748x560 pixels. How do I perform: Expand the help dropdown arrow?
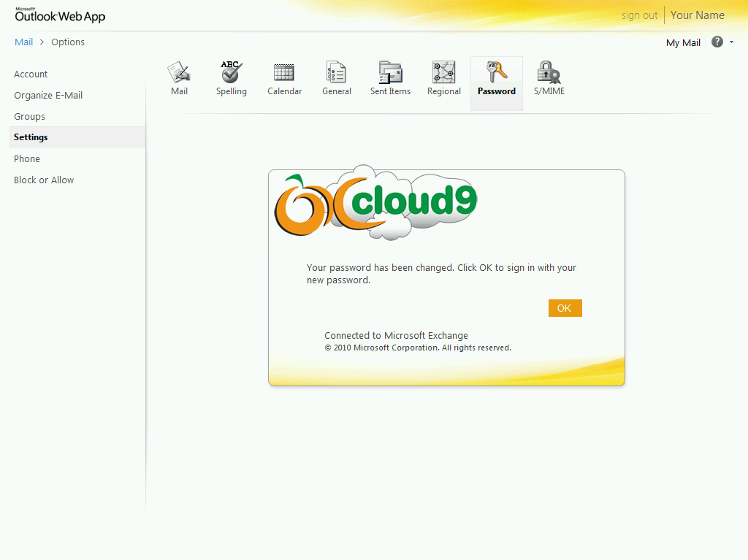732,42
